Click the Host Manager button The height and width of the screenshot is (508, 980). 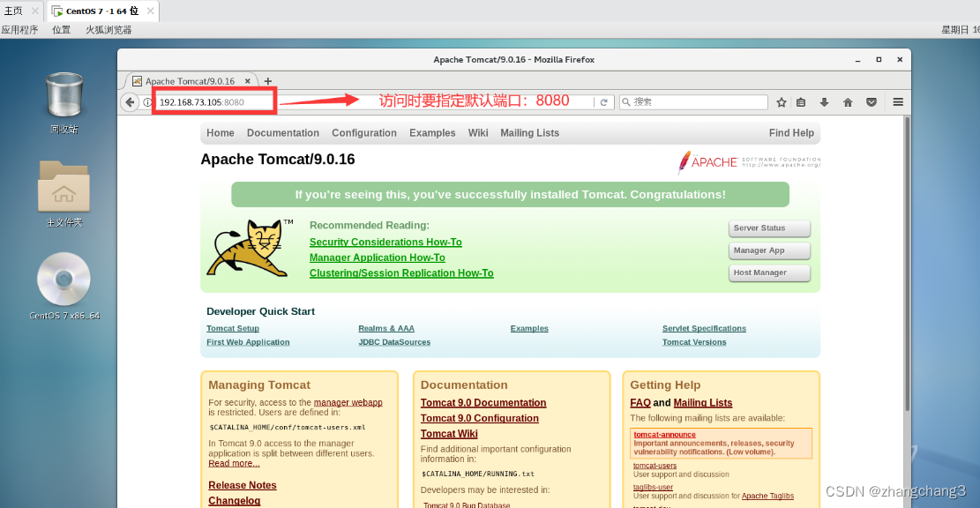(x=769, y=273)
